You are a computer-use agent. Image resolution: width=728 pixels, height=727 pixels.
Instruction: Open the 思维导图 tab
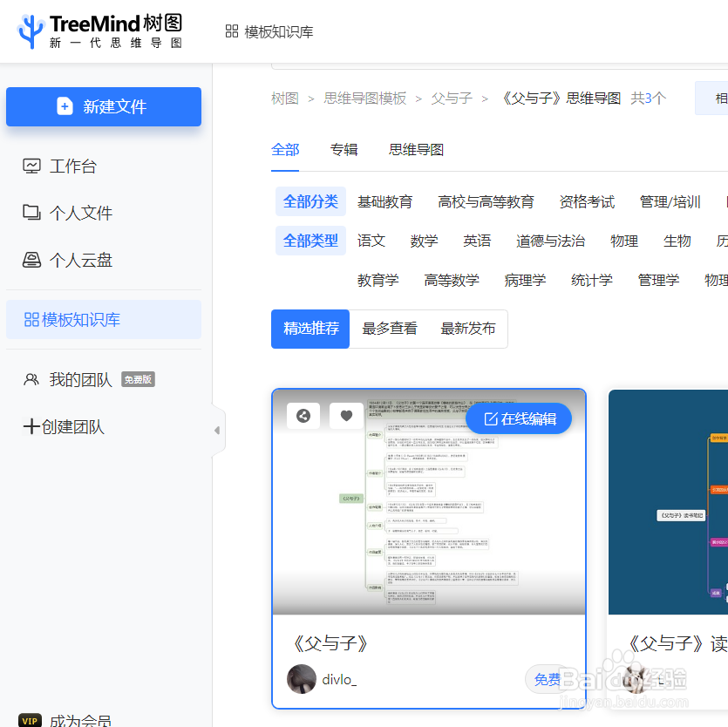416,149
